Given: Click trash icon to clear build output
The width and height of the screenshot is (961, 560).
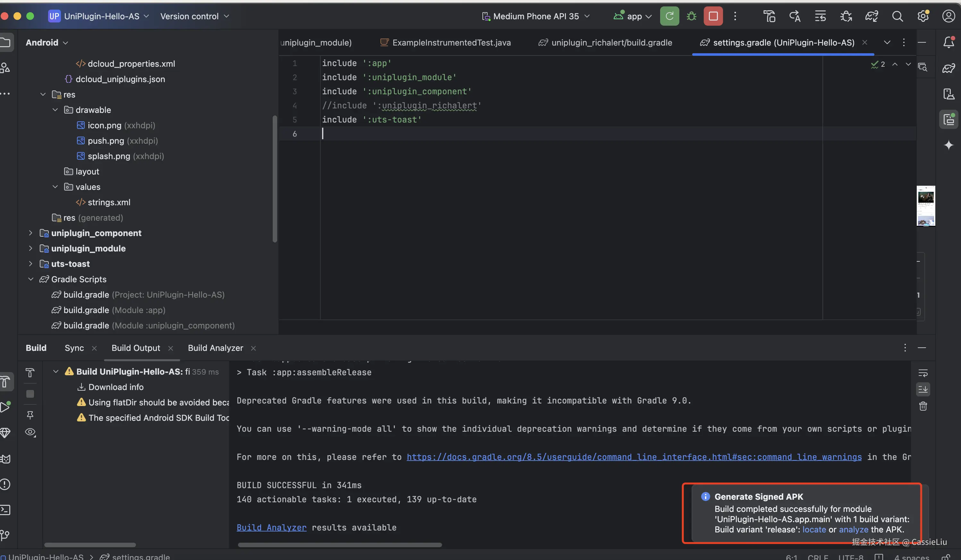Looking at the screenshot, I should point(923,406).
